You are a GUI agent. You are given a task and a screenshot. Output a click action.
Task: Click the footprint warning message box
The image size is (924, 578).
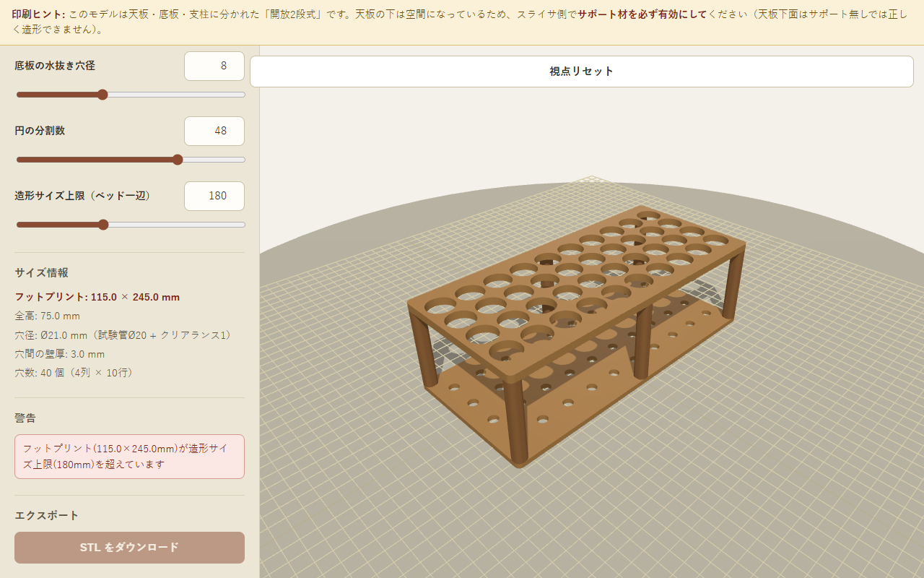pos(129,457)
